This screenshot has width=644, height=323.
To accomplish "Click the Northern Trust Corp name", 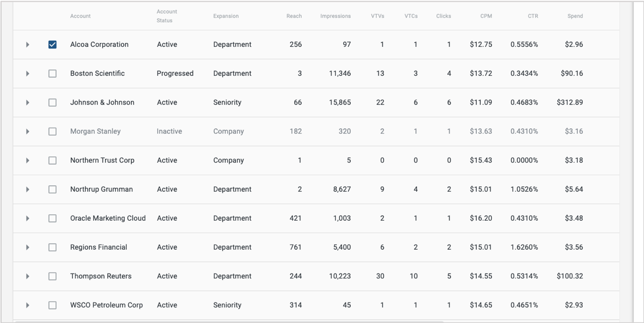I will 102,160.
